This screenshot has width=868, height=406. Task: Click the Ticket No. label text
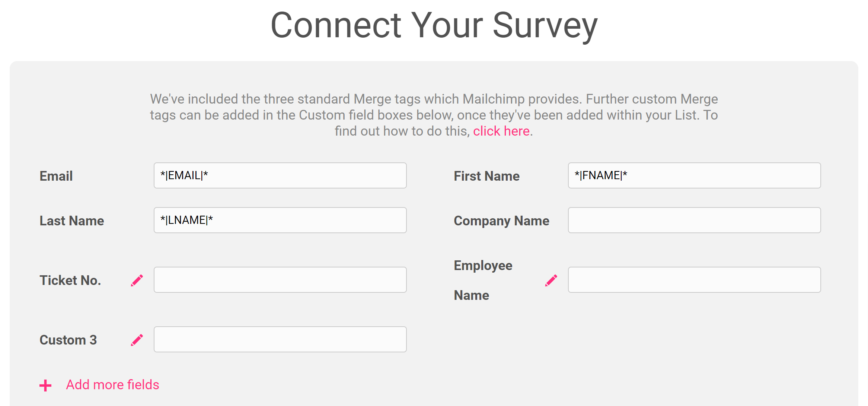pos(70,280)
